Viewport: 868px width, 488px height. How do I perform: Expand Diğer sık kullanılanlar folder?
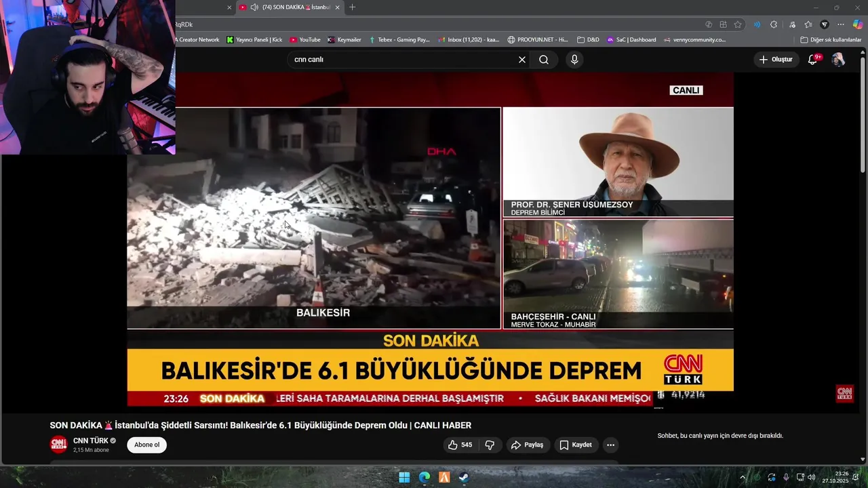tap(831, 40)
